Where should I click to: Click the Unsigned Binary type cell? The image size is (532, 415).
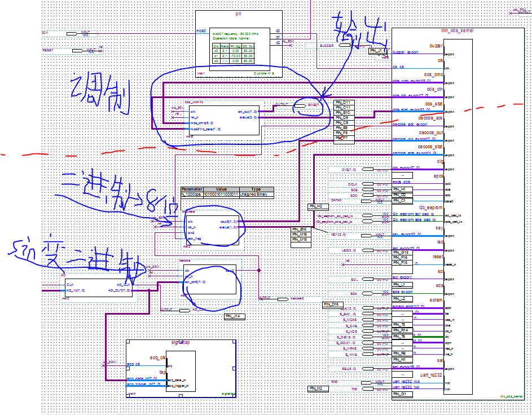point(257,195)
